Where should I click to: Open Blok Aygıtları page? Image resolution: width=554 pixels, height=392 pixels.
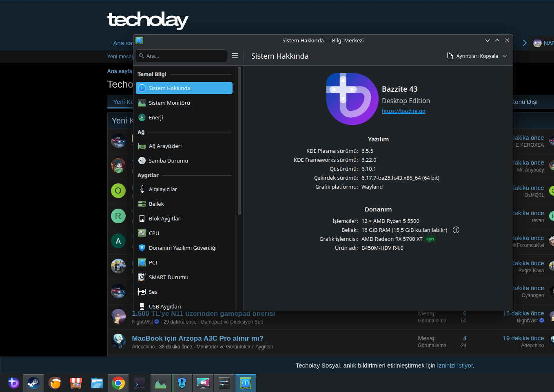[x=184, y=218]
